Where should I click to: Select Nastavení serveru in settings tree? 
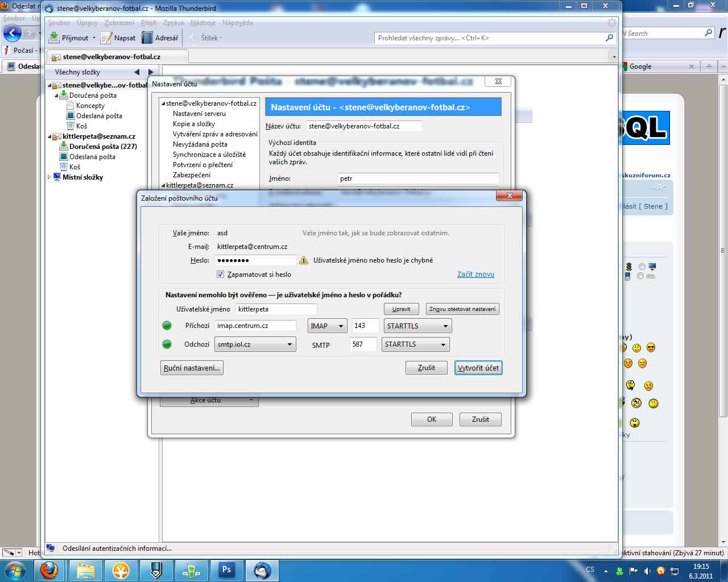pyautogui.click(x=199, y=114)
